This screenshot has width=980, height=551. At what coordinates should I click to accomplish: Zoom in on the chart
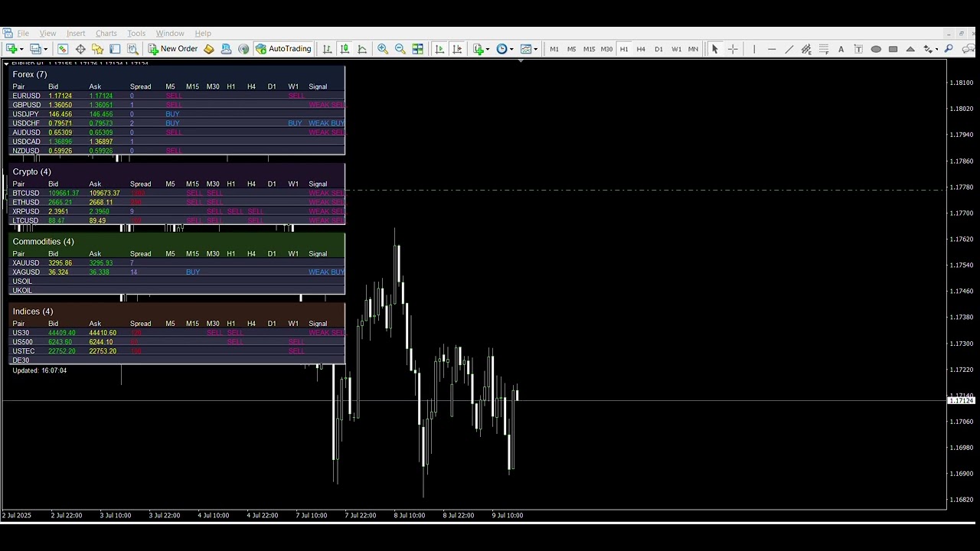382,49
